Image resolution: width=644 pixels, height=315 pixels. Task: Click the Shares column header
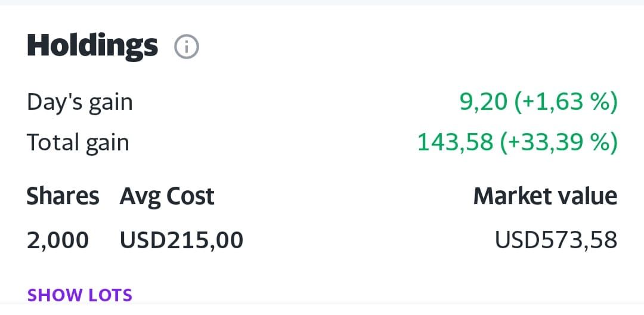pyautogui.click(x=63, y=196)
